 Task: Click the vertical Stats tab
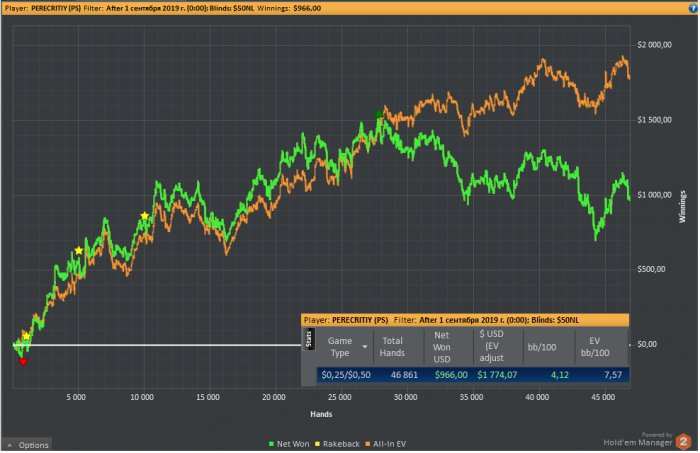308,339
